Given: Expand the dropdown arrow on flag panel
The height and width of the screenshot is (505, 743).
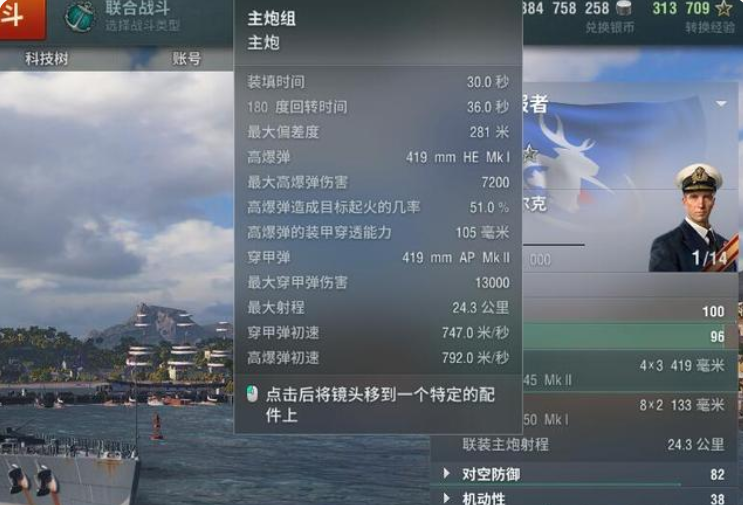Looking at the screenshot, I should pyautogui.click(x=721, y=103).
